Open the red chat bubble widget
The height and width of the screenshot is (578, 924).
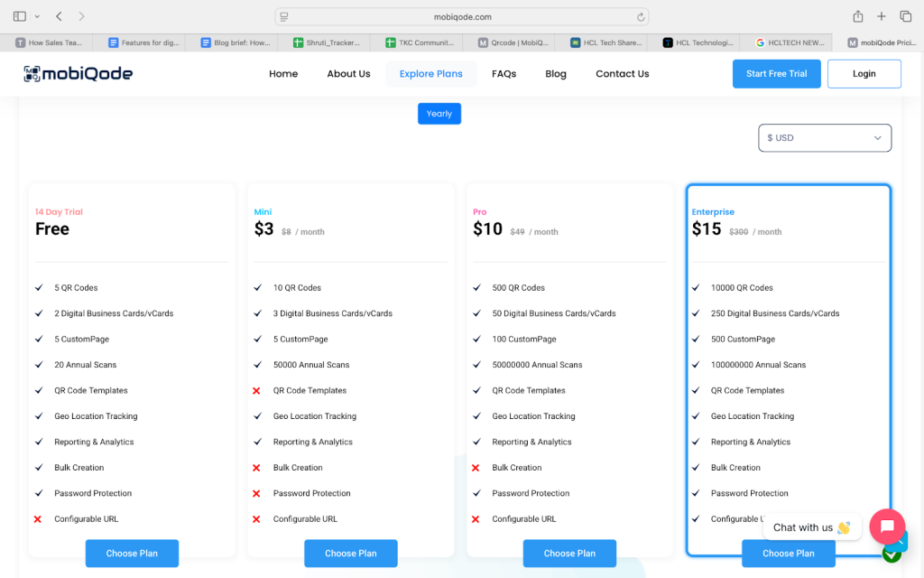coord(886,527)
